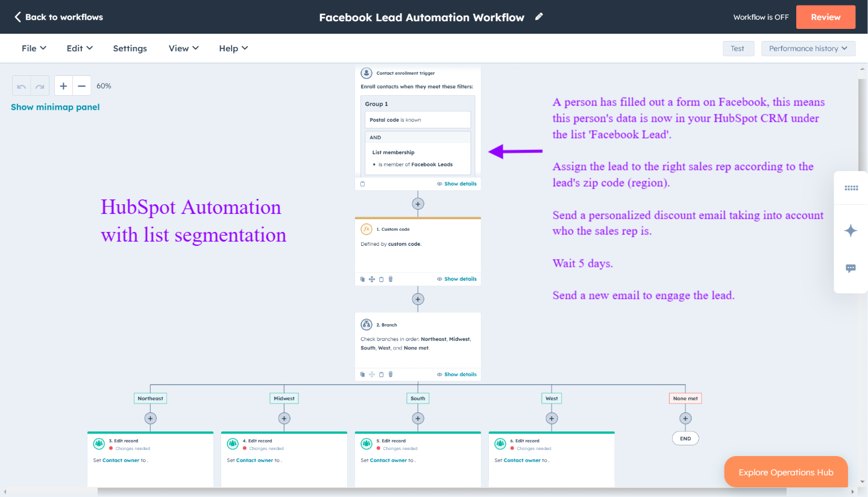The width and height of the screenshot is (868, 497).
Task: Zoom in using the plus icon
Action: (63, 86)
